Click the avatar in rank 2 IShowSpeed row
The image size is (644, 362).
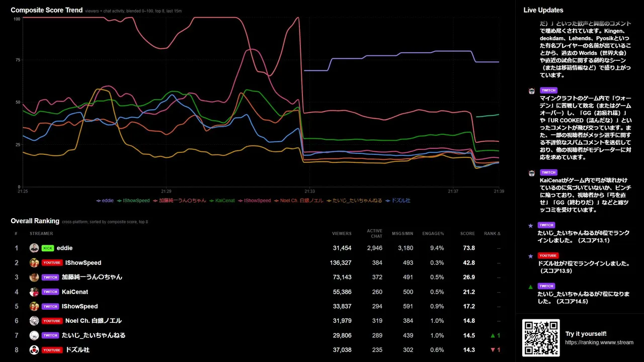tap(34, 262)
